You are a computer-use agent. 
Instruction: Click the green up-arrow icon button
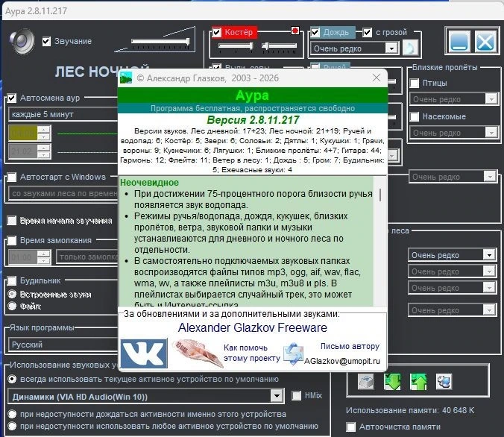418,382
